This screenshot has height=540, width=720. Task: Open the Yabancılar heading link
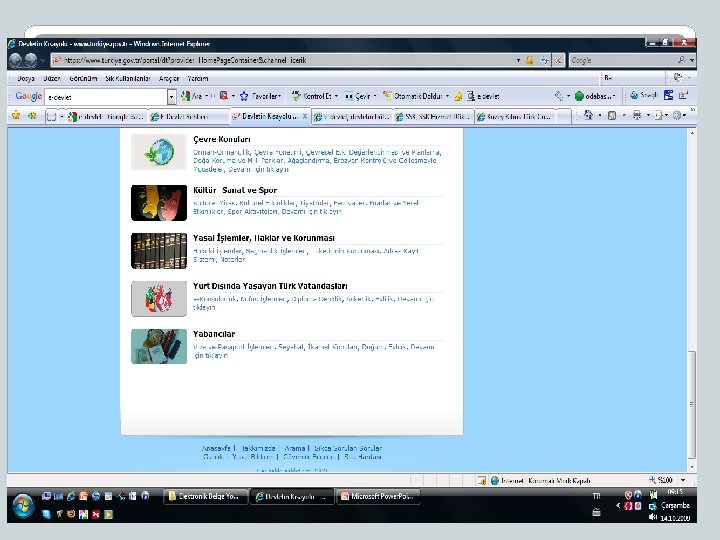point(214,334)
